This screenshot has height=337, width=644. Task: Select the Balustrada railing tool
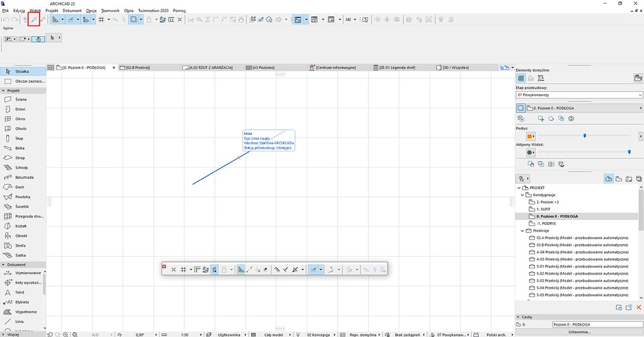[x=23, y=177]
